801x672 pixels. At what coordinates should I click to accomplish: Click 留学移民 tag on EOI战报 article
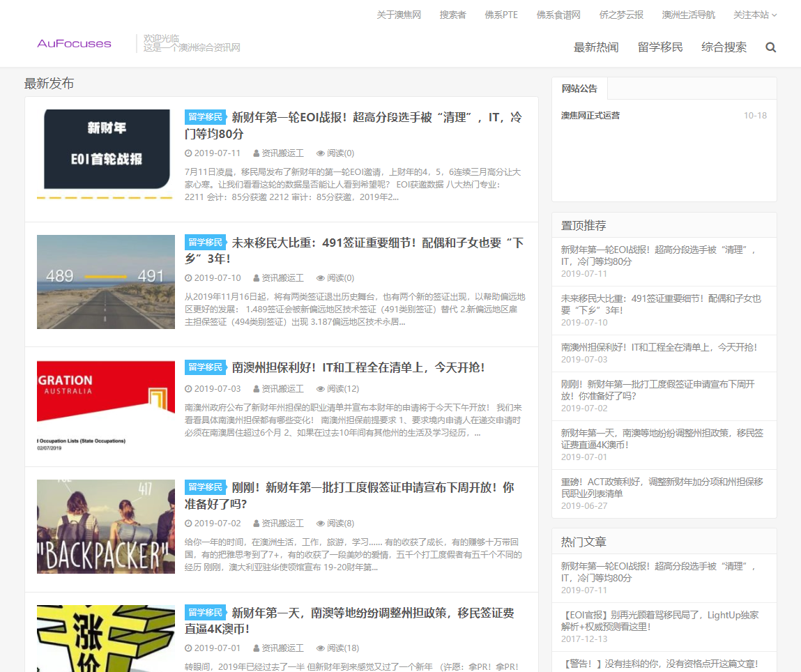pos(206,117)
